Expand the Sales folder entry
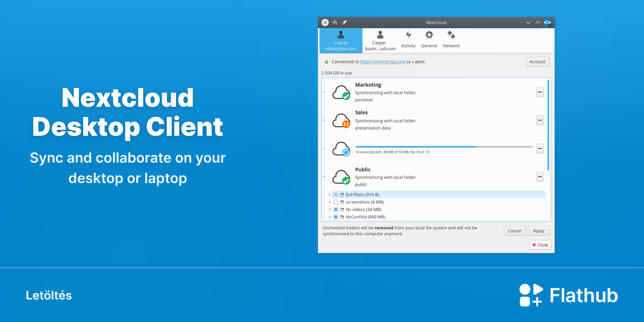 325,120
